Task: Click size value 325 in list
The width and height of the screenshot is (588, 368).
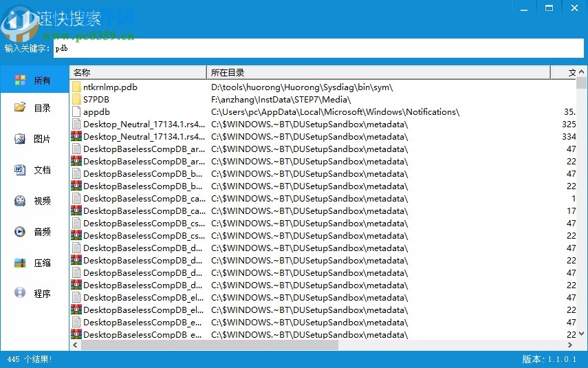Action: coord(569,125)
